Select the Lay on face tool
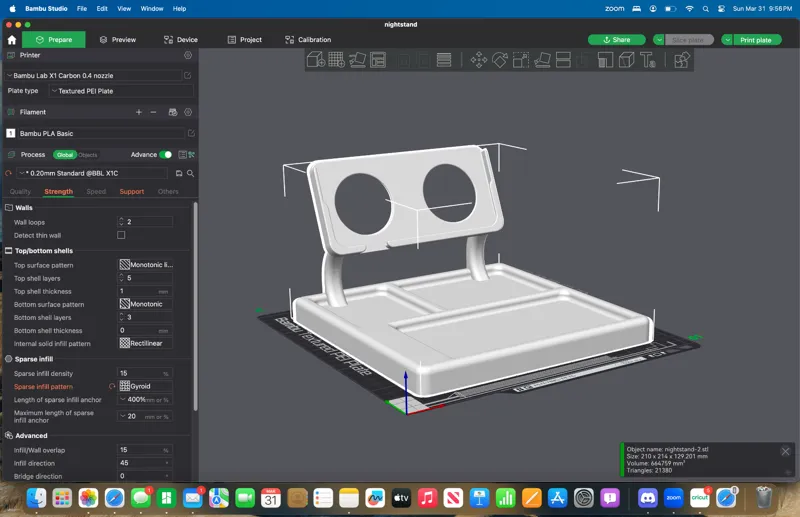The width and height of the screenshot is (800, 517). click(542, 60)
